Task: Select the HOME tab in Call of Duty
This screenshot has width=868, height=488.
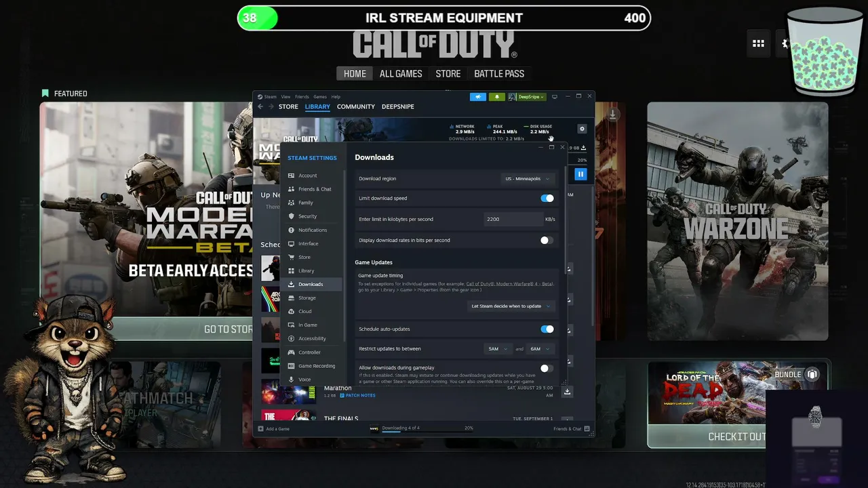Action: pos(355,74)
